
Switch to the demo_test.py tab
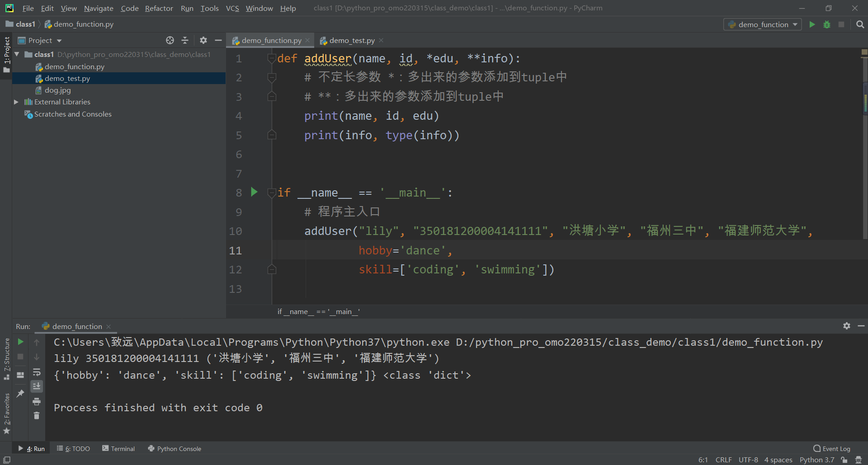click(352, 40)
